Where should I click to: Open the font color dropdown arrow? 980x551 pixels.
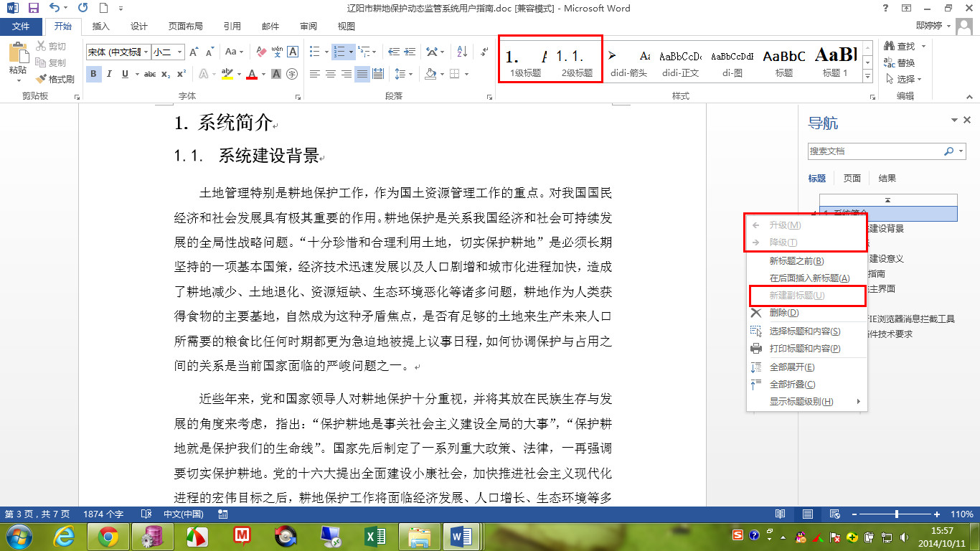coord(263,74)
